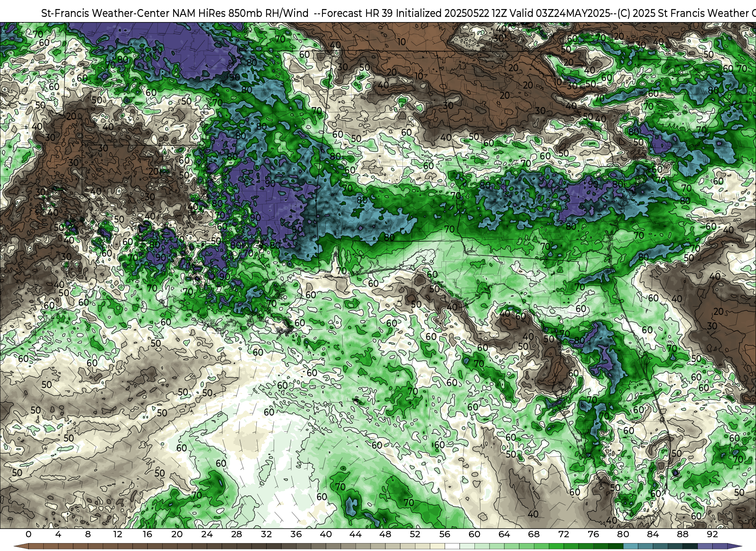756x551 pixels.
Task: Click the "56" label on the color scale
Action: [x=445, y=534]
